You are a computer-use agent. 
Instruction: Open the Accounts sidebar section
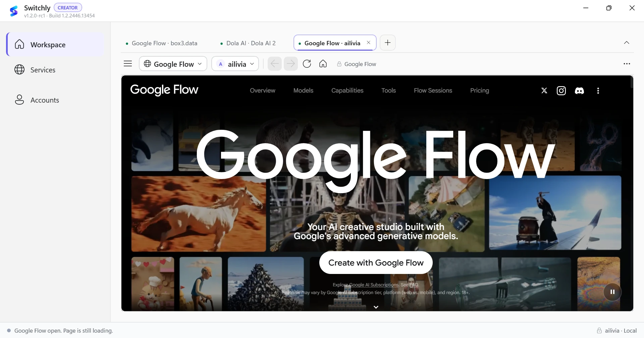tap(55, 100)
